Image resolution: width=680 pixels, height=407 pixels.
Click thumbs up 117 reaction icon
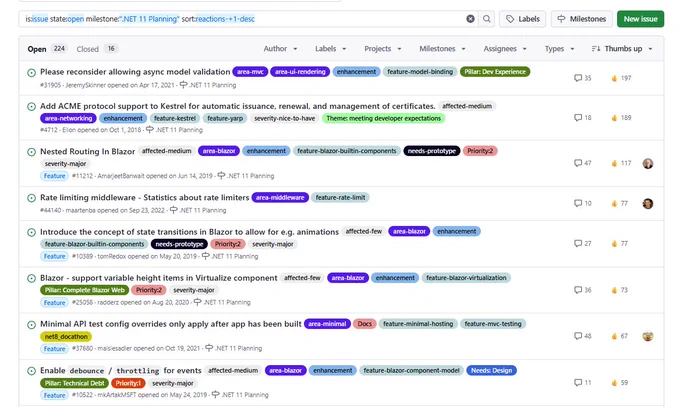(x=614, y=163)
